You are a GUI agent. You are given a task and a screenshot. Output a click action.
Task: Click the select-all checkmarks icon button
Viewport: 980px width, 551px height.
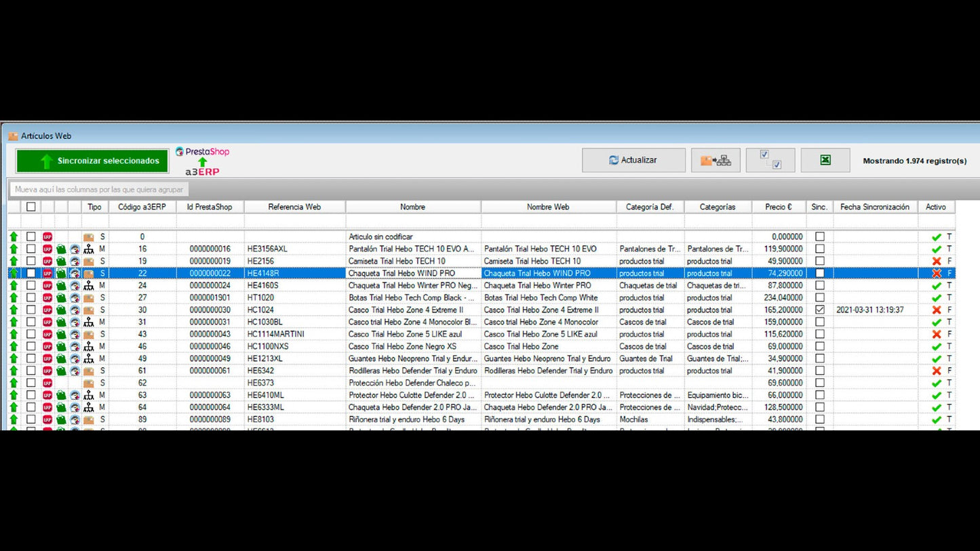pos(770,161)
